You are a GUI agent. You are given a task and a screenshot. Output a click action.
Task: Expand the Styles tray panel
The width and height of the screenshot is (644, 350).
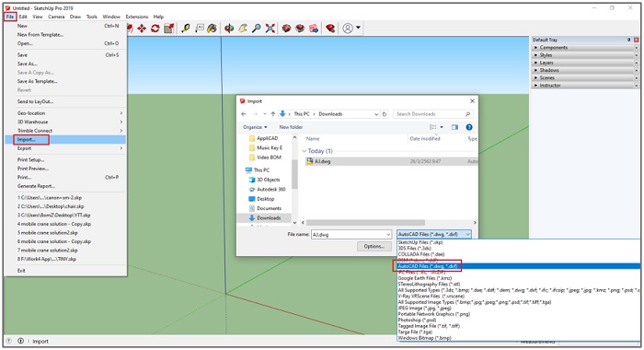pos(585,55)
